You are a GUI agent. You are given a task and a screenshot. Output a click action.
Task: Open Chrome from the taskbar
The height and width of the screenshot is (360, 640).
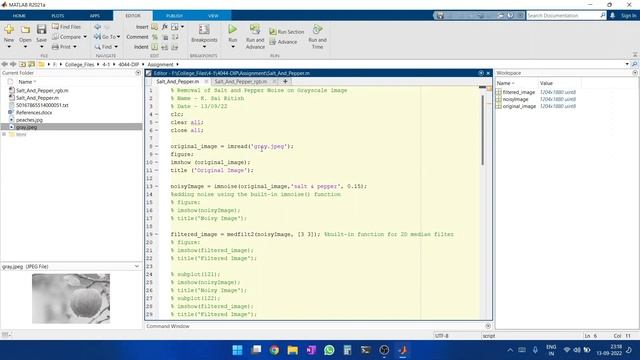pos(274,350)
